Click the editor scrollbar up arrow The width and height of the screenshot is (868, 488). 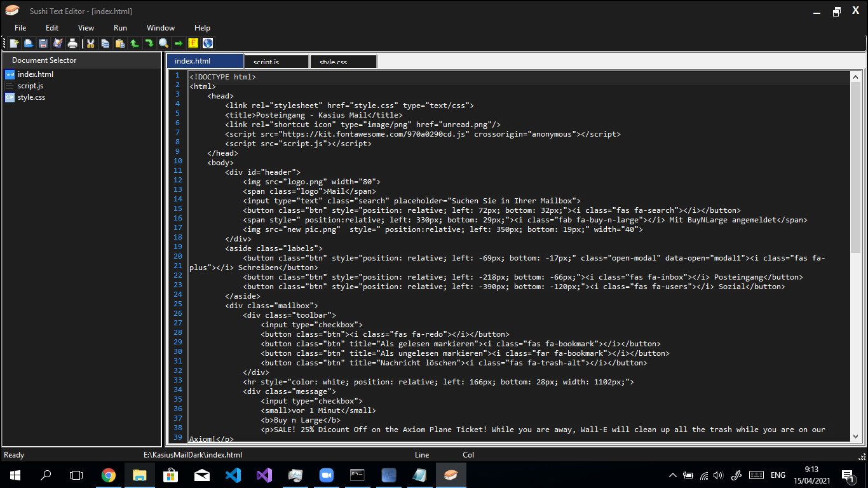855,76
